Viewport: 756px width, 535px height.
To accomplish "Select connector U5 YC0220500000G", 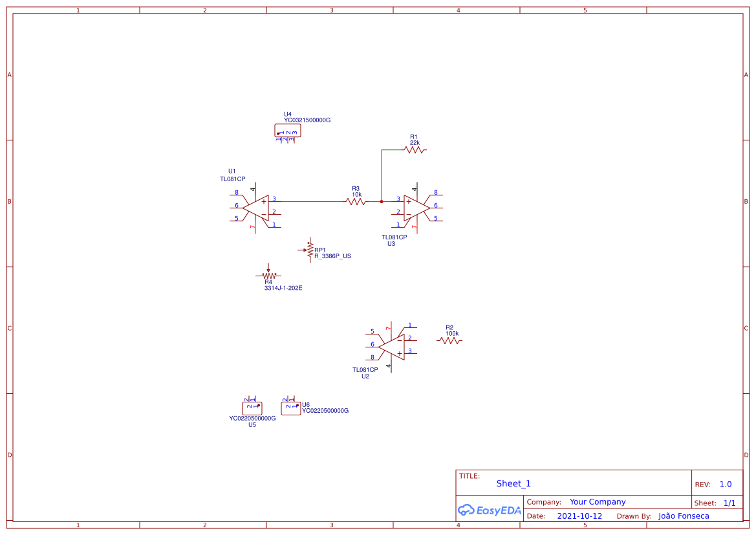I will (x=252, y=407).
